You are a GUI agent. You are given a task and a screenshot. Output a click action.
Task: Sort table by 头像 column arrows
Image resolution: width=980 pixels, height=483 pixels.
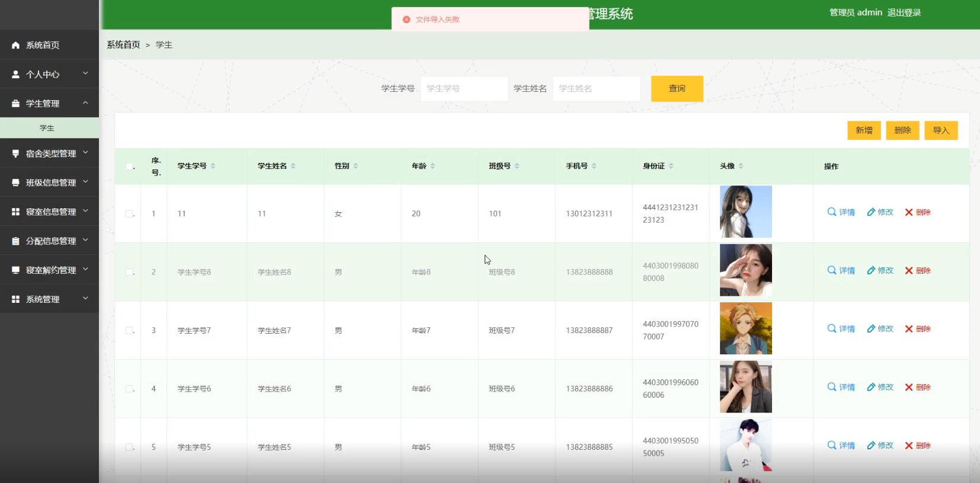coord(741,166)
